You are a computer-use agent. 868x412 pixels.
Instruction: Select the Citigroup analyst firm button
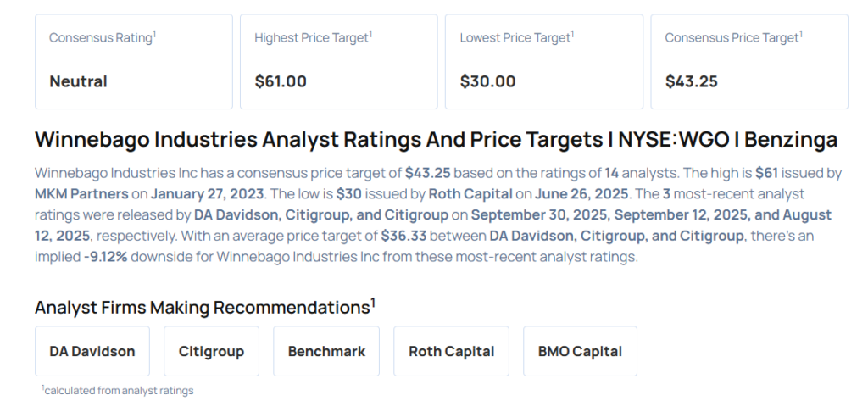click(211, 351)
